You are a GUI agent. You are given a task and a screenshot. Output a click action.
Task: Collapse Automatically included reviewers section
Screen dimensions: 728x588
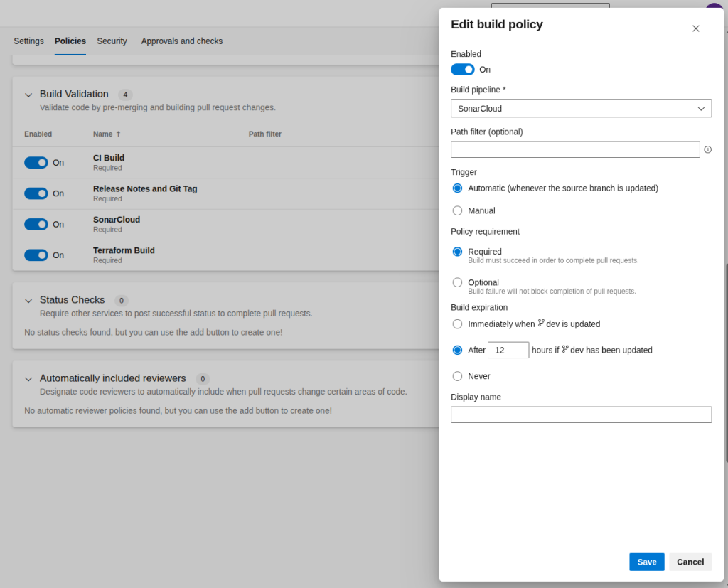pos(28,379)
